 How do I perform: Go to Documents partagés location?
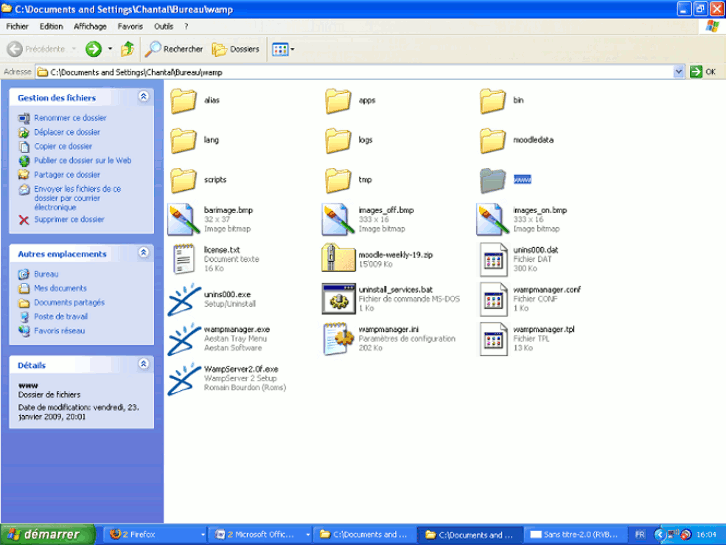click(x=69, y=303)
